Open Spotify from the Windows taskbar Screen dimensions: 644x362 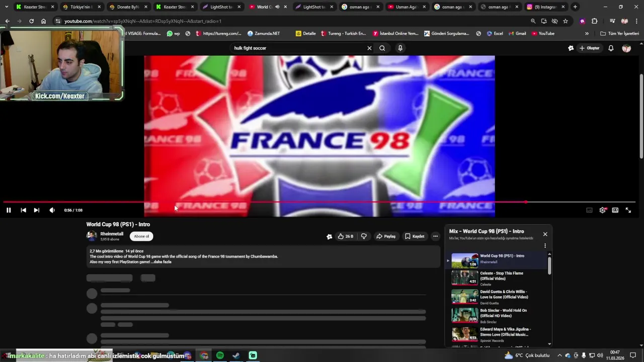click(220, 355)
